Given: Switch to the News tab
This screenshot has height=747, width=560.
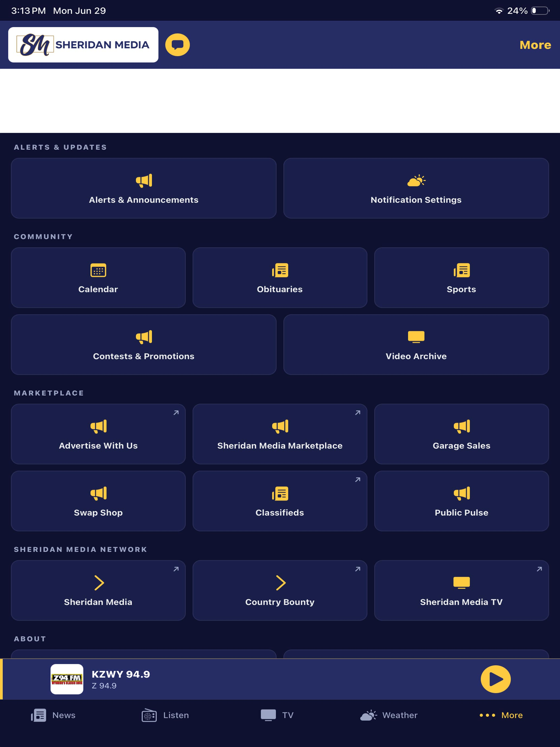Looking at the screenshot, I should [53, 715].
